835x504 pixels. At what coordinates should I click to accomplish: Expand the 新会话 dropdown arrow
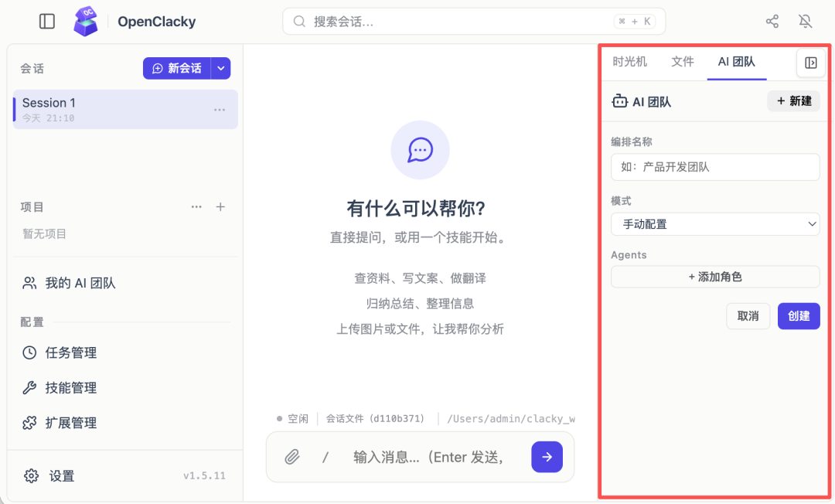pos(221,68)
